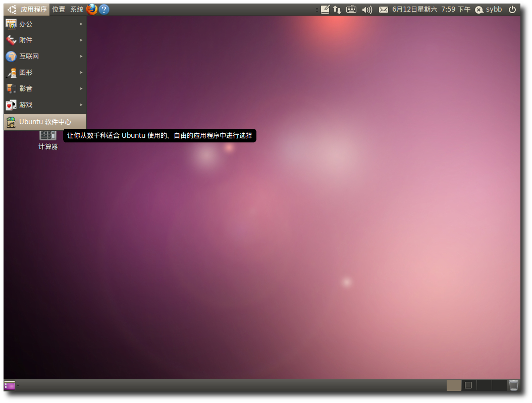Expand the 互联网 submenu arrow
The image size is (532, 403).
tap(81, 57)
